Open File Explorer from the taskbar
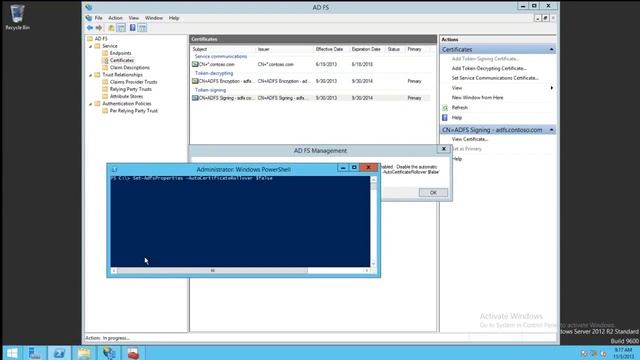Image resolution: width=640 pixels, height=360 pixels. click(x=84, y=353)
